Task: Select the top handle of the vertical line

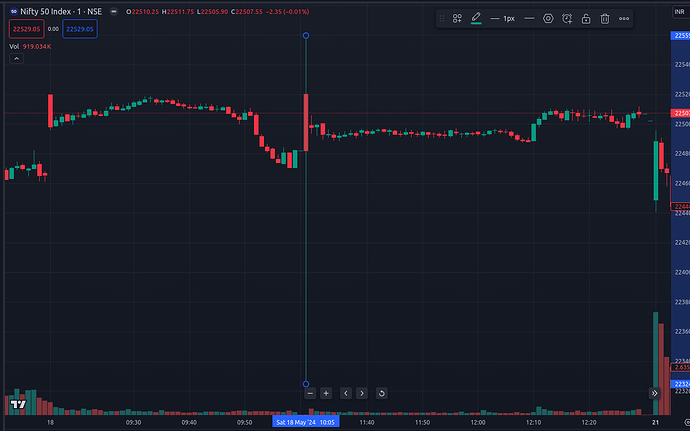Action: point(306,35)
